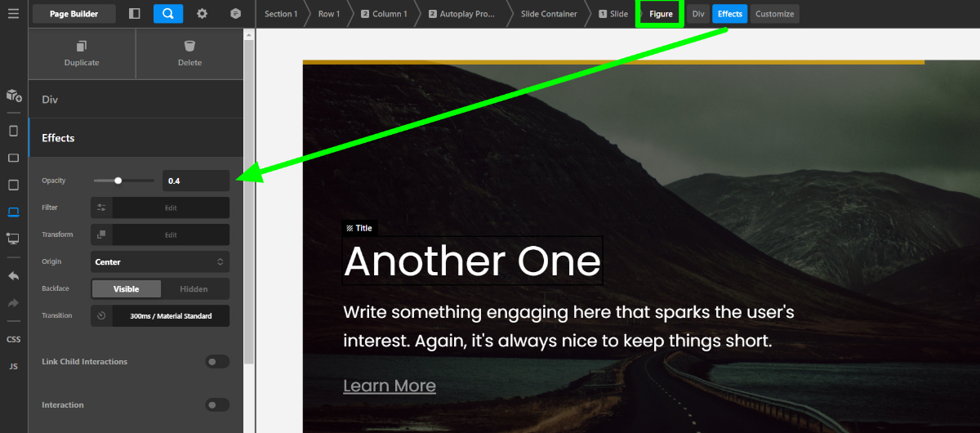Screen dimensions: 980x433
Task: Expand the Div panel header
Action: [x=136, y=100]
